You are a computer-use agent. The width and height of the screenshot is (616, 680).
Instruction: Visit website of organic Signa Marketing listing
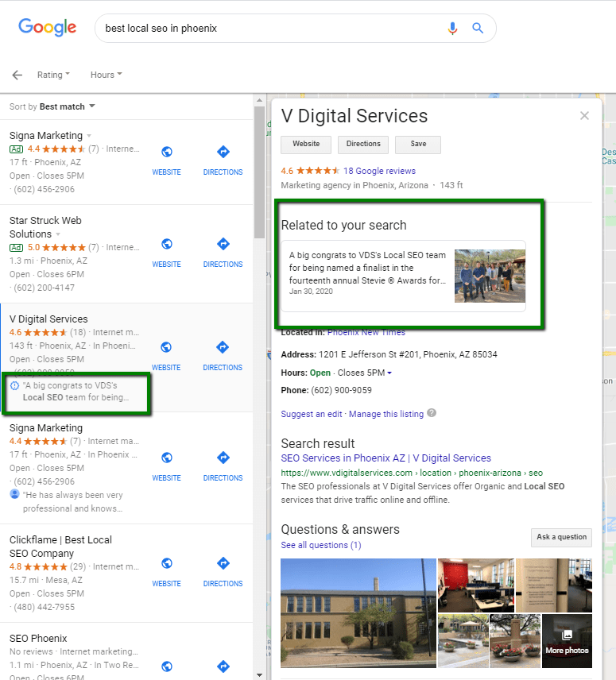tap(167, 466)
